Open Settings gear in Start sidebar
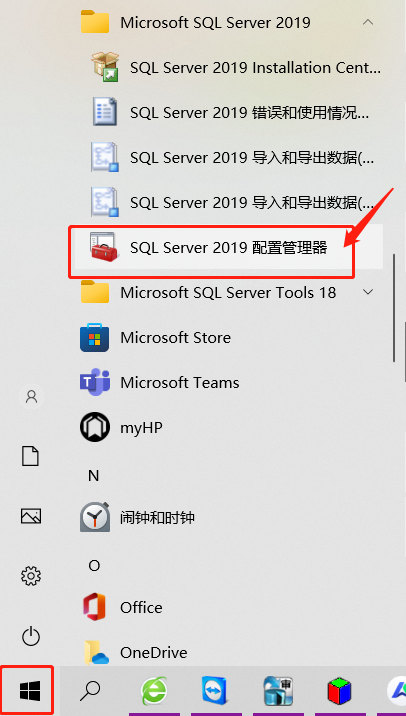Viewport: 406px width, 716px height. 31,575
